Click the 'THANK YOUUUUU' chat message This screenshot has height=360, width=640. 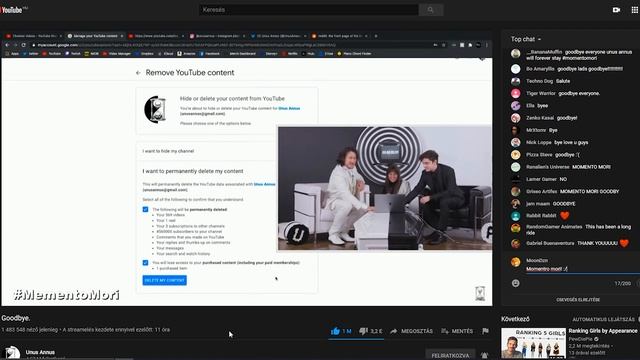coord(597,243)
